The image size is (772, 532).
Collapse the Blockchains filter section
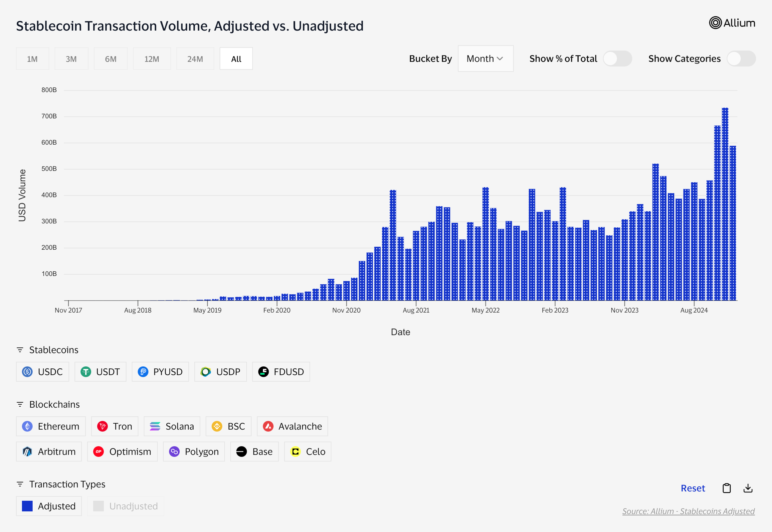coord(20,404)
